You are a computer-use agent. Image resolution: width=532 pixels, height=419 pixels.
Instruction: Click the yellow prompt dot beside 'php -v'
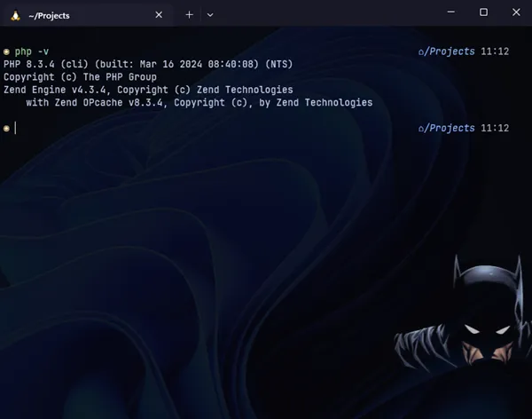6,52
